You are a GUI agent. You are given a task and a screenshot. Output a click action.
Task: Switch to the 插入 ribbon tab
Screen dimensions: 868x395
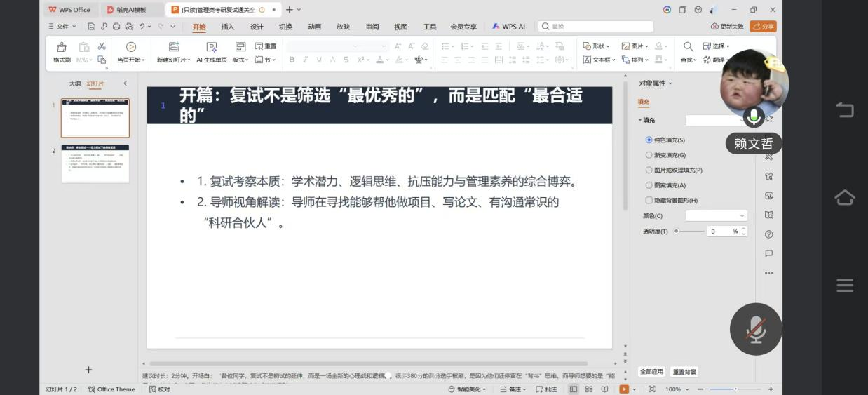point(227,27)
